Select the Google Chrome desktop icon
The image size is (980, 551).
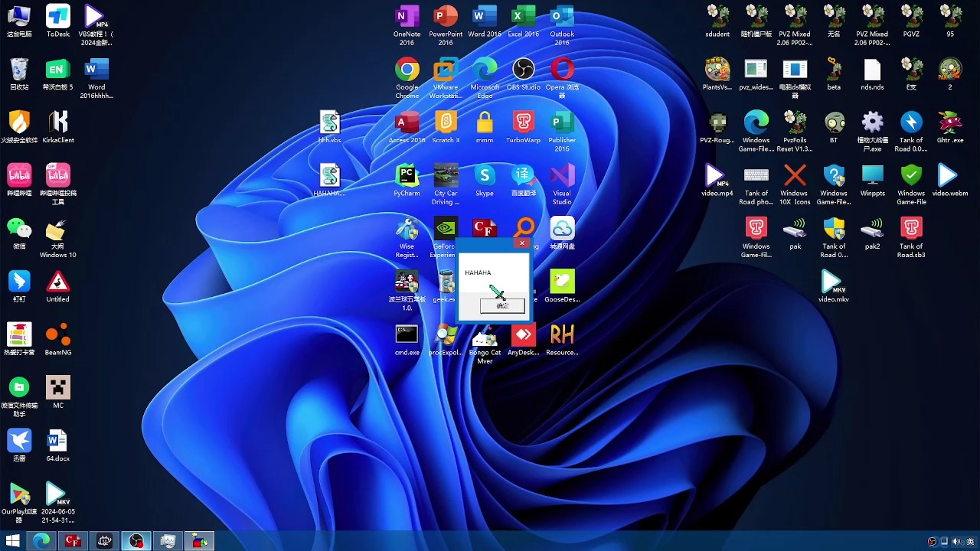407,77
